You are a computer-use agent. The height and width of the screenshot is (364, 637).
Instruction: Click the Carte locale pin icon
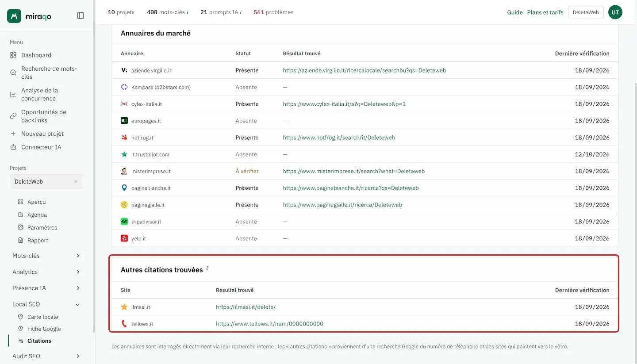(x=20, y=317)
